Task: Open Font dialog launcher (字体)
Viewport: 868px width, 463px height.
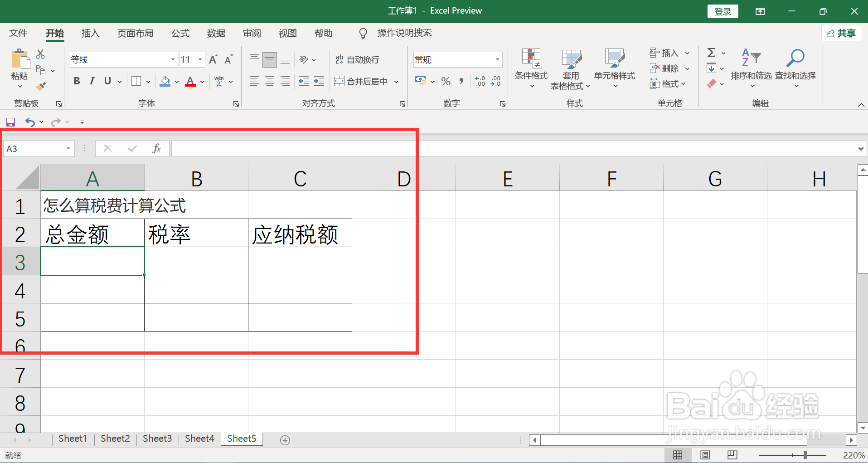Action: pos(236,104)
